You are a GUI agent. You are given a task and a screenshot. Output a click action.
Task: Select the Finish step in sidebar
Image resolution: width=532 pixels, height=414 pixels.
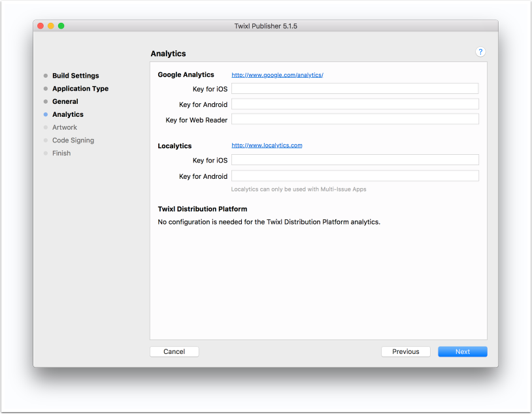[x=61, y=153]
